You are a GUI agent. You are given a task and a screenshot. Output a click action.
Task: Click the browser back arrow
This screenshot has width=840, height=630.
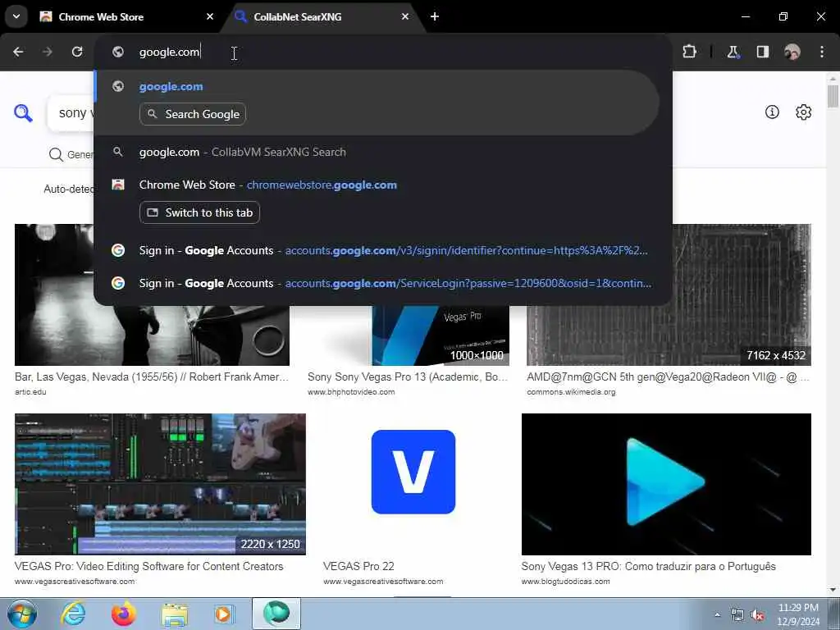tap(18, 52)
